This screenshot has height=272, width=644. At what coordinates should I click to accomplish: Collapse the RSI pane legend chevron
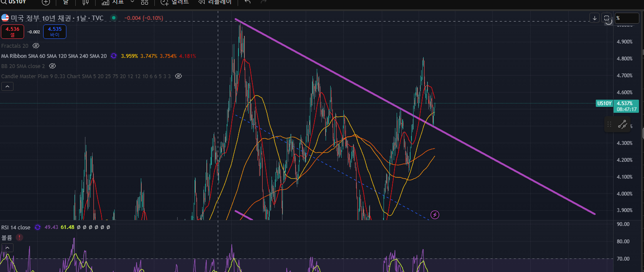pyautogui.click(x=8, y=248)
